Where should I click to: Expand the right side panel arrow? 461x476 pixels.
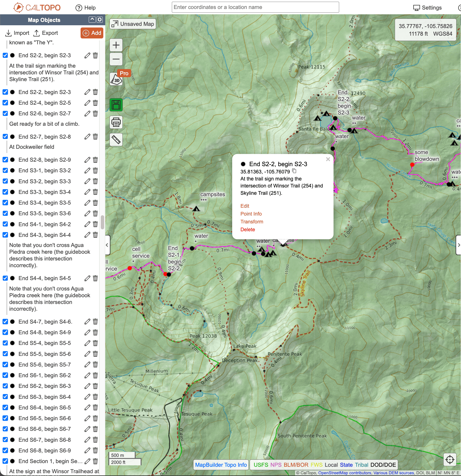pos(458,245)
